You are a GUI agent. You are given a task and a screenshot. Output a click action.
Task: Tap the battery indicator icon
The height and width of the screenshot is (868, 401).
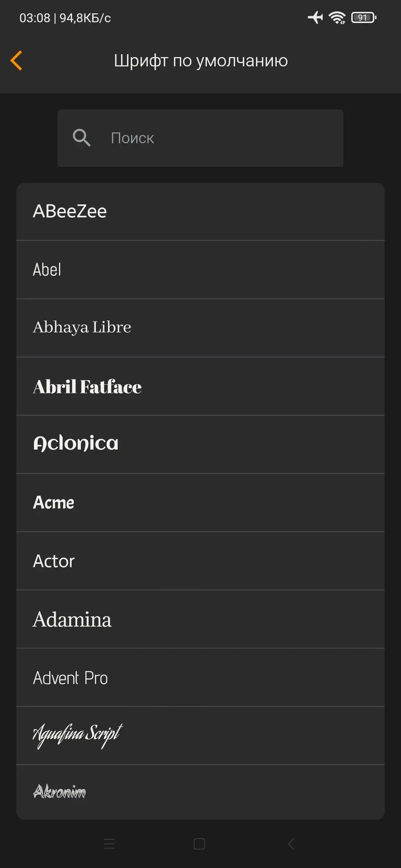tap(364, 18)
